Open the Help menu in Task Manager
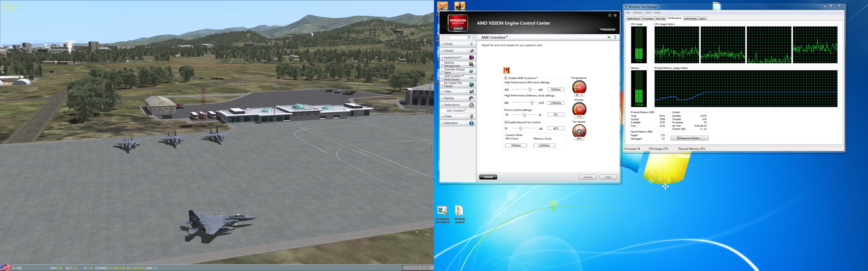The height and width of the screenshot is (271, 868). [657, 12]
